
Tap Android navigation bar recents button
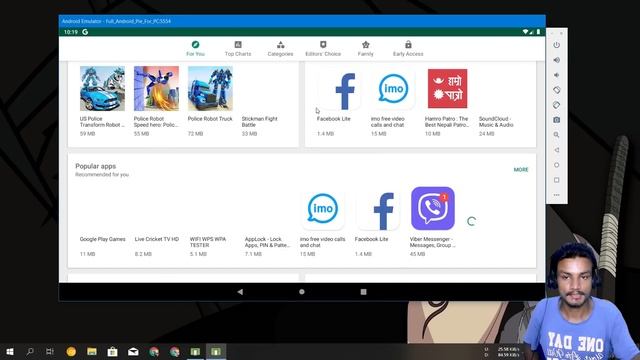pos(363,292)
